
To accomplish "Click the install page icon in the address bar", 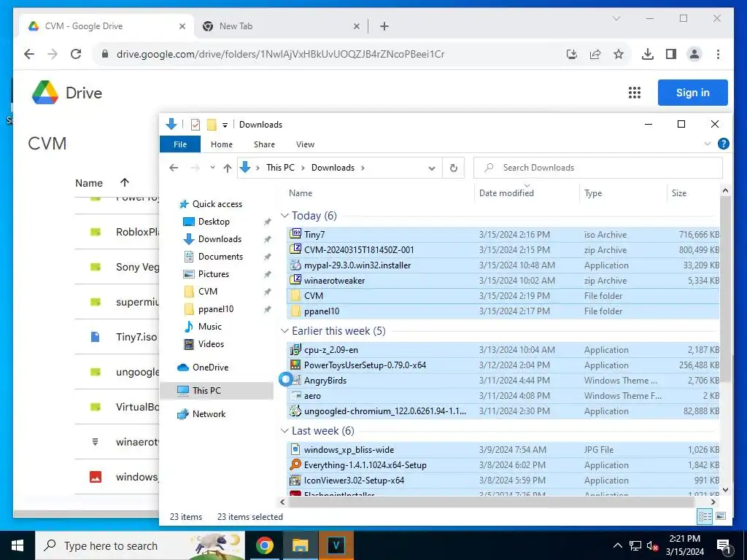I will 572,54.
